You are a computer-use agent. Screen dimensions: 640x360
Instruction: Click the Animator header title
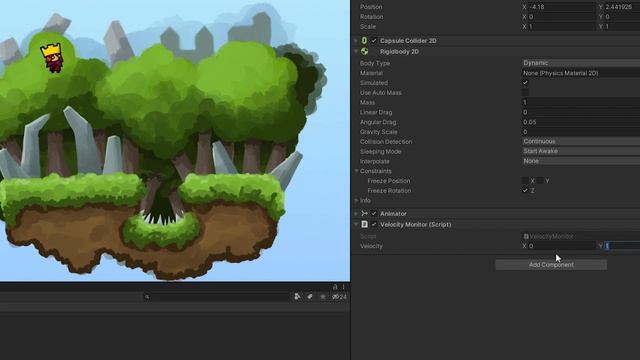tap(393, 213)
